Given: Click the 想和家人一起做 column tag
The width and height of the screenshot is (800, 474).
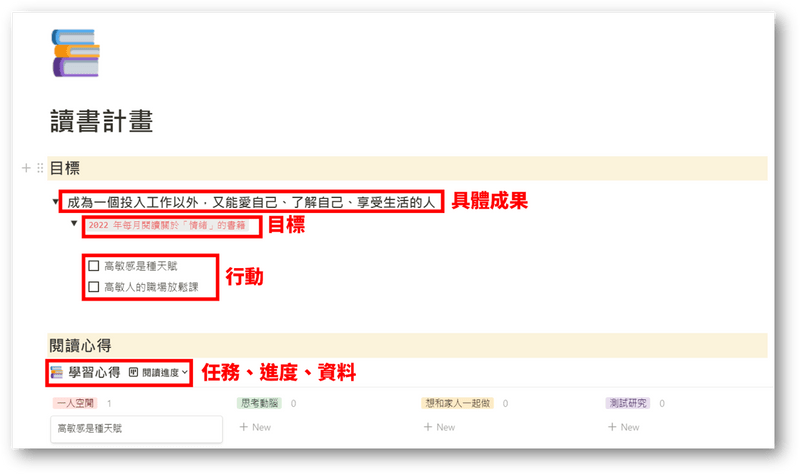Looking at the screenshot, I should (x=458, y=403).
